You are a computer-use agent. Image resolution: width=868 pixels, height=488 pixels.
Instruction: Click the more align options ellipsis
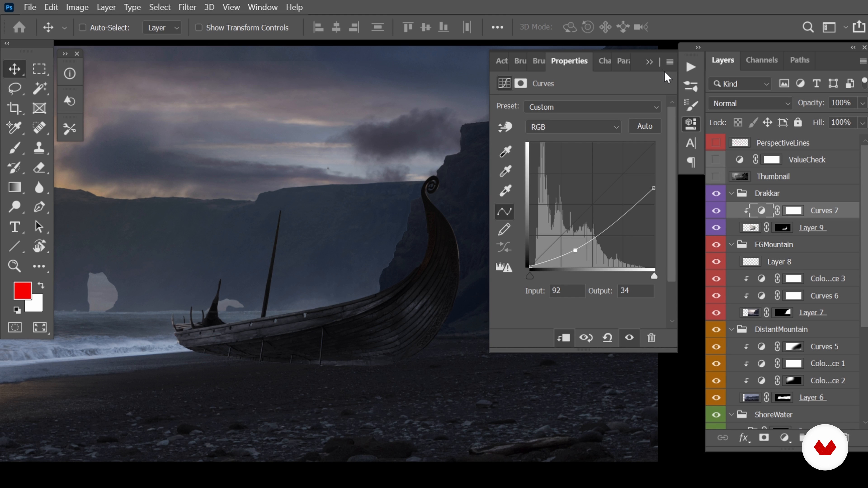[497, 27]
